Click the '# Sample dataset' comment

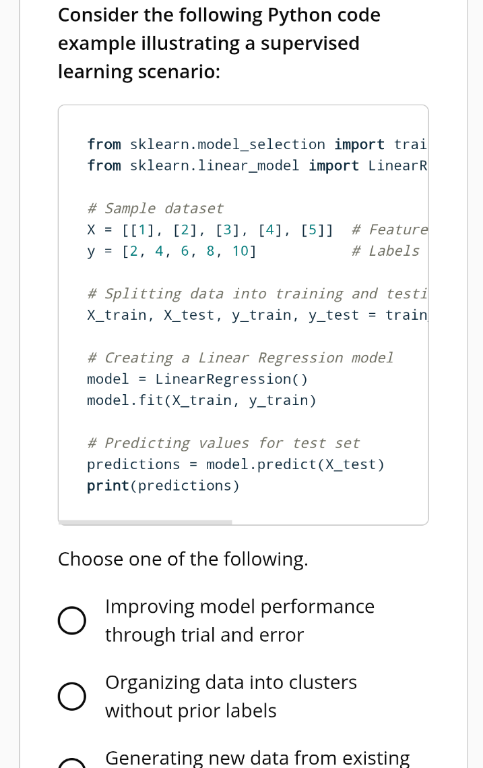click(x=155, y=208)
